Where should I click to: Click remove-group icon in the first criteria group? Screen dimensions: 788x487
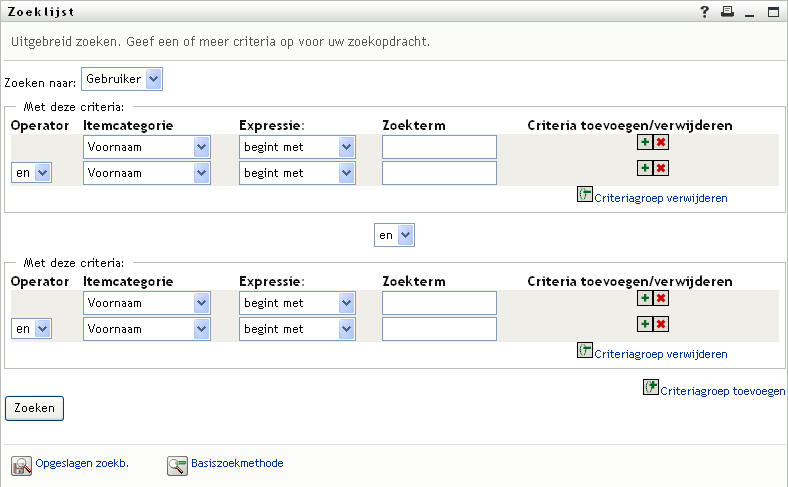584,194
